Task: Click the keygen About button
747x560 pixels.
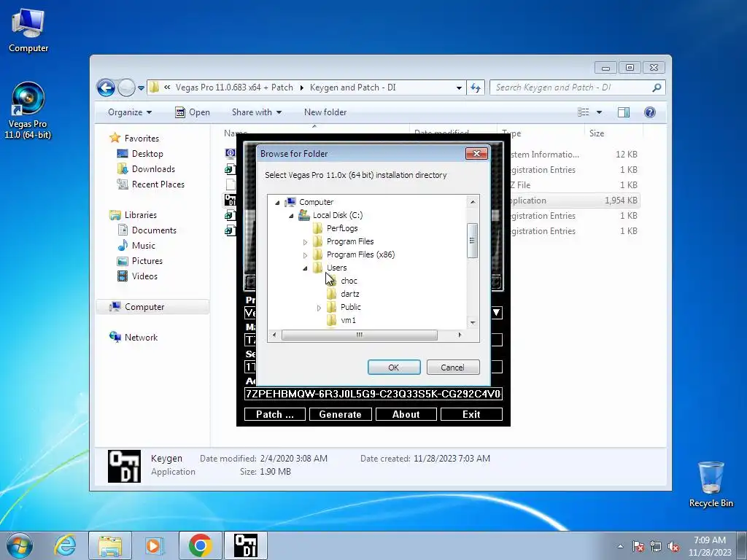Action: [406, 414]
